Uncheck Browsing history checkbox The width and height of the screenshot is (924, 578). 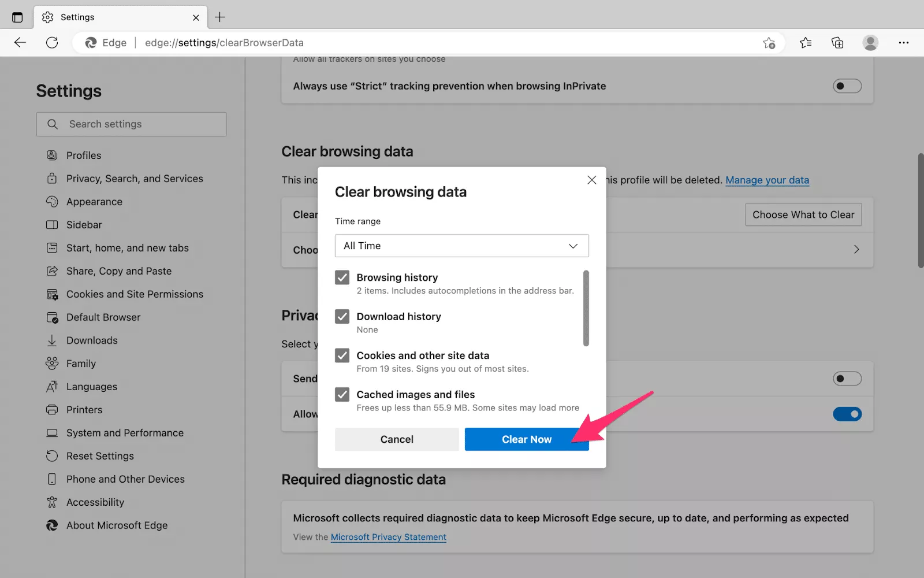(342, 277)
